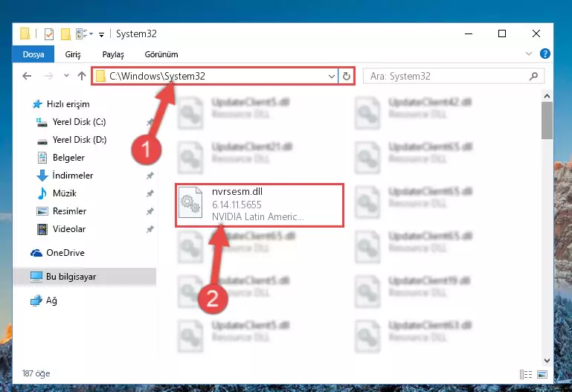Open the Görünüm tab
The height and width of the screenshot is (392, 572).
coord(161,54)
